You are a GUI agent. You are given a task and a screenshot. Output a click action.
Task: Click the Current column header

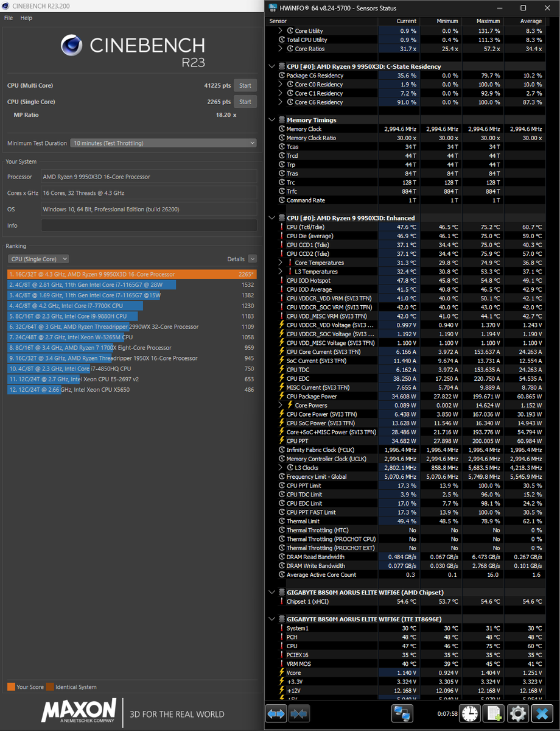[x=407, y=21]
